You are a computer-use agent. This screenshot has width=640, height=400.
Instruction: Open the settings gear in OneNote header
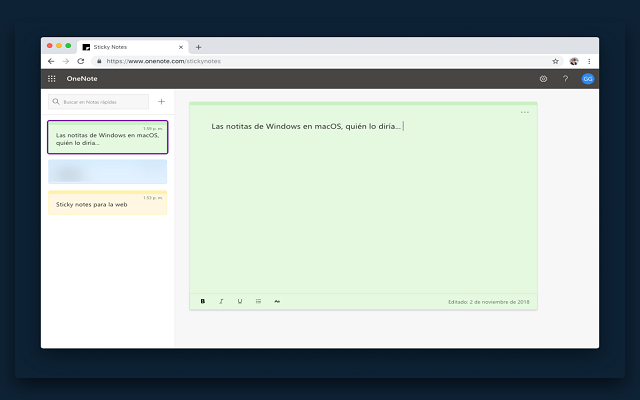coord(543,78)
